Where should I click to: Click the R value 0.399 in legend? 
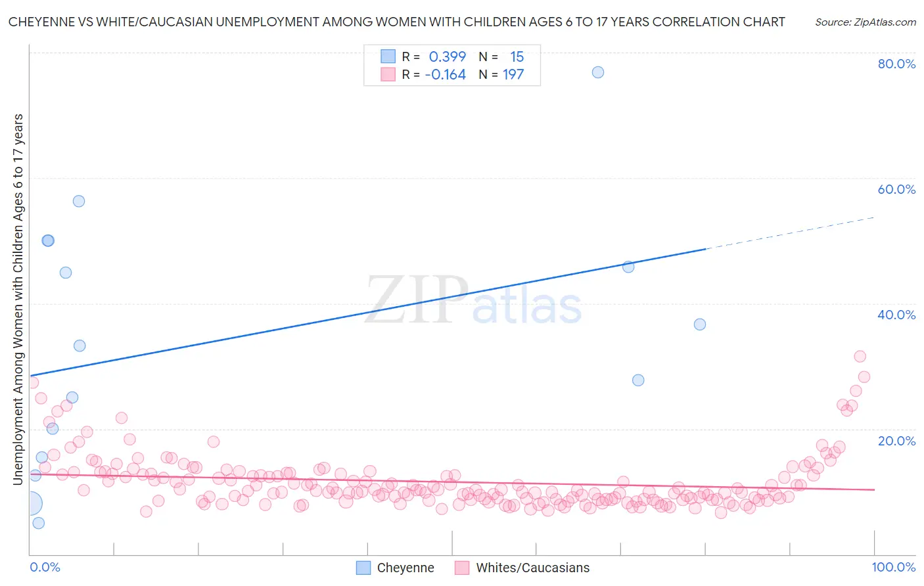(x=448, y=56)
